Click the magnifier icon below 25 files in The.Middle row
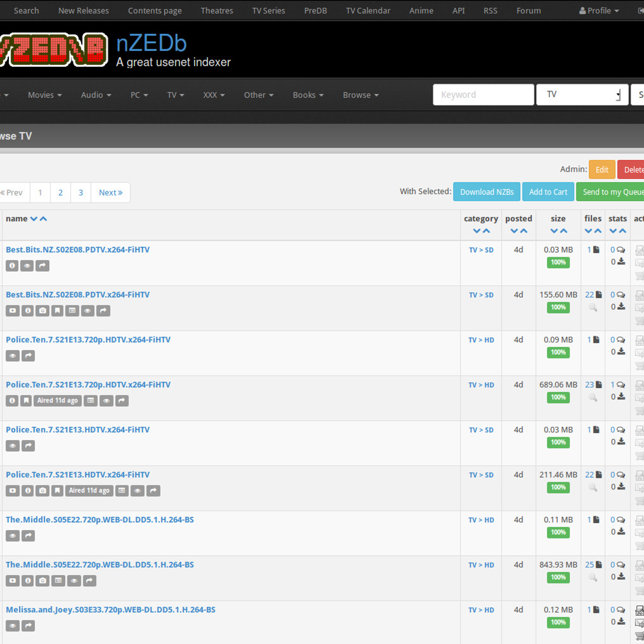The image size is (644, 644). tap(593, 578)
